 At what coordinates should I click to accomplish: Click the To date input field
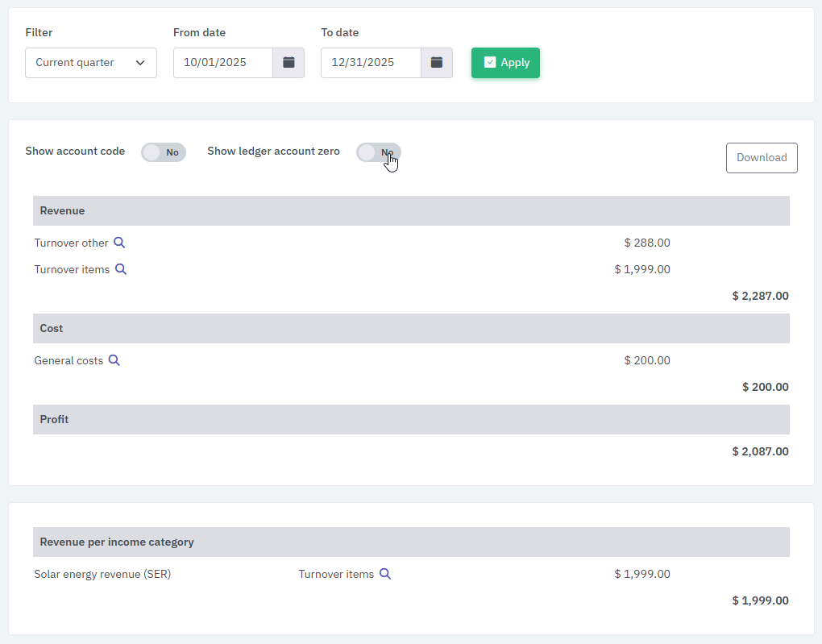[371, 63]
